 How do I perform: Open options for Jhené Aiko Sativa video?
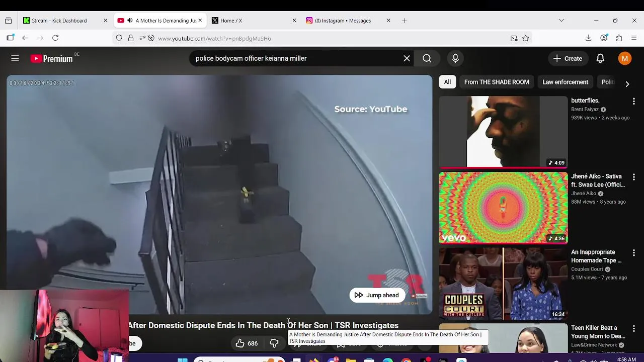[633, 177]
